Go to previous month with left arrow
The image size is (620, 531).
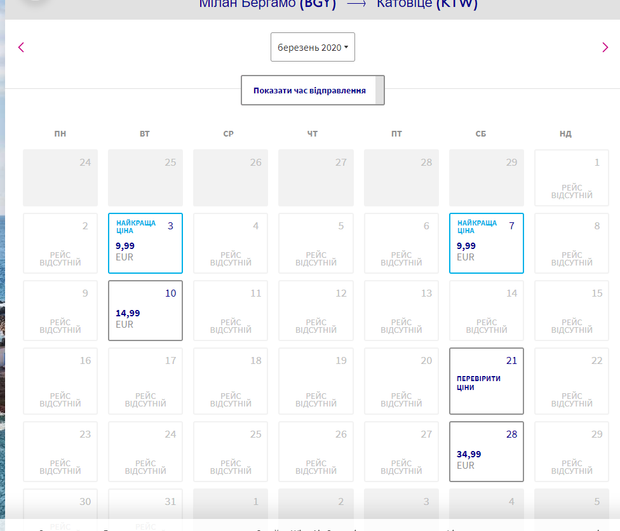point(21,47)
